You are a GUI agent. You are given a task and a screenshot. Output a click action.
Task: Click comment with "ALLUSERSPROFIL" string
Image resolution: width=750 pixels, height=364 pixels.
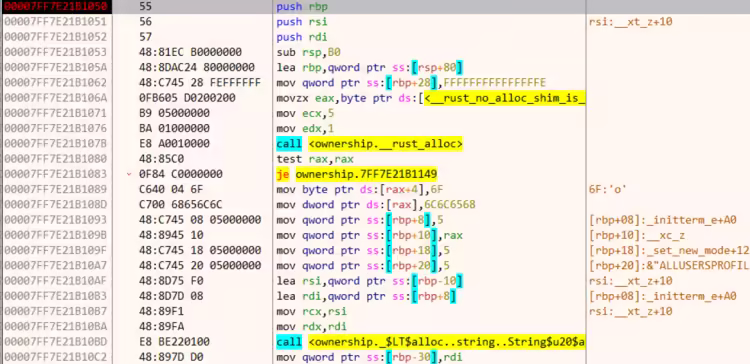[x=669, y=266]
